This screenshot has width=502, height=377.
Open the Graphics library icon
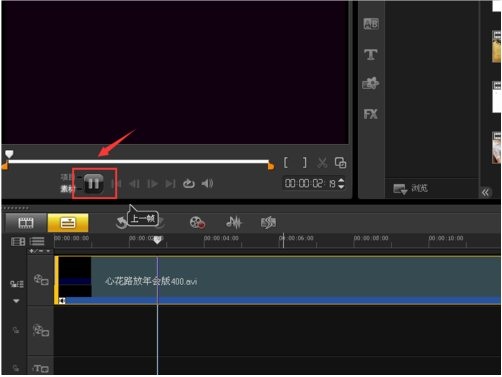coord(371,83)
